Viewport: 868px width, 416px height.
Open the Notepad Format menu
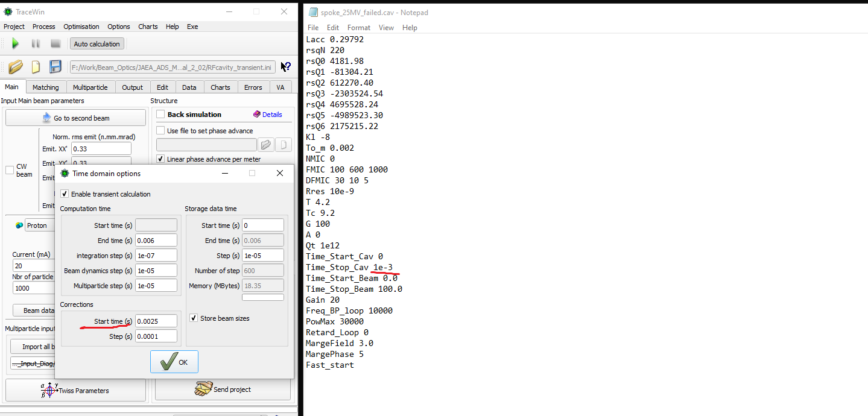pyautogui.click(x=359, y=28)
